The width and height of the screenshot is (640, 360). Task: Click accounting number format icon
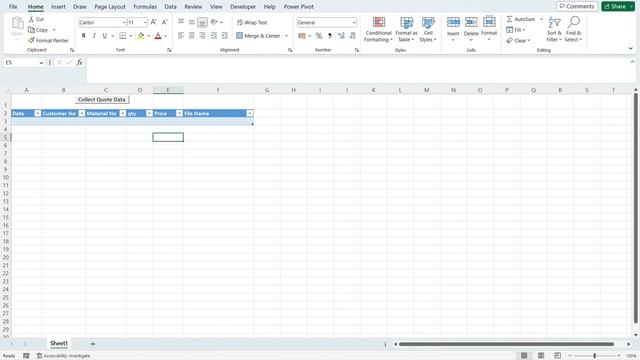pyautogui.click(x=302, y=36)
